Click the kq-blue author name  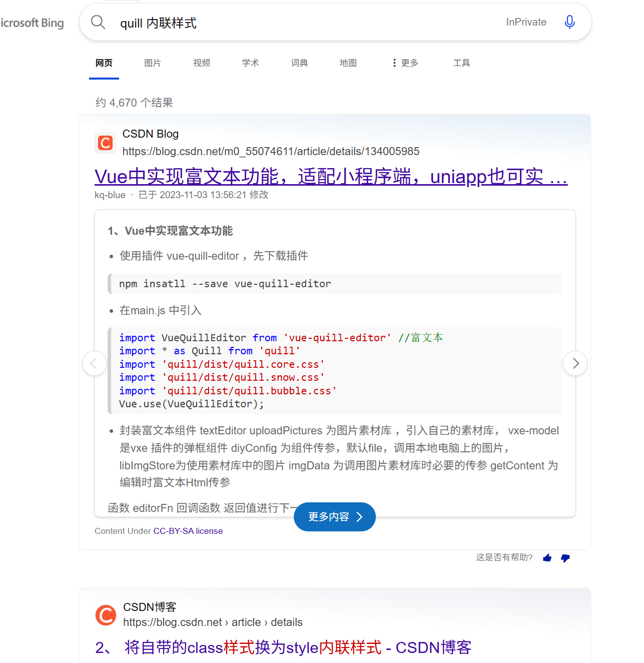(x=110, y=195)
